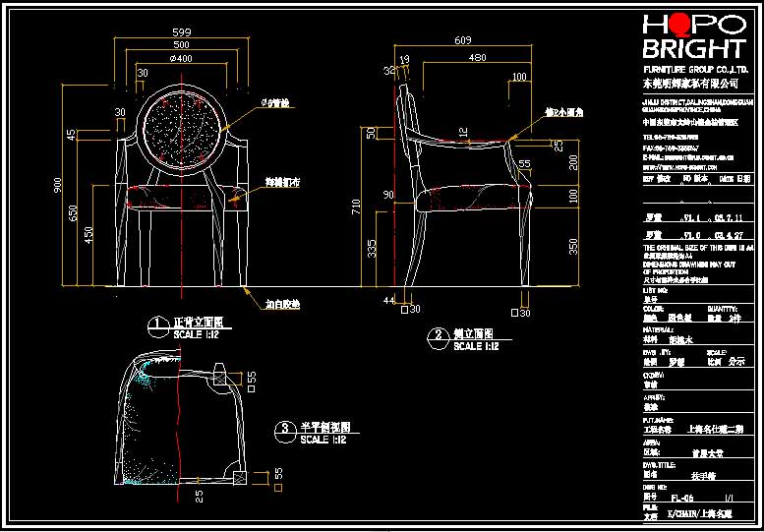Select the '90' dimension in side view
Screen dimensions: 764x532
[x=387, y=196]
